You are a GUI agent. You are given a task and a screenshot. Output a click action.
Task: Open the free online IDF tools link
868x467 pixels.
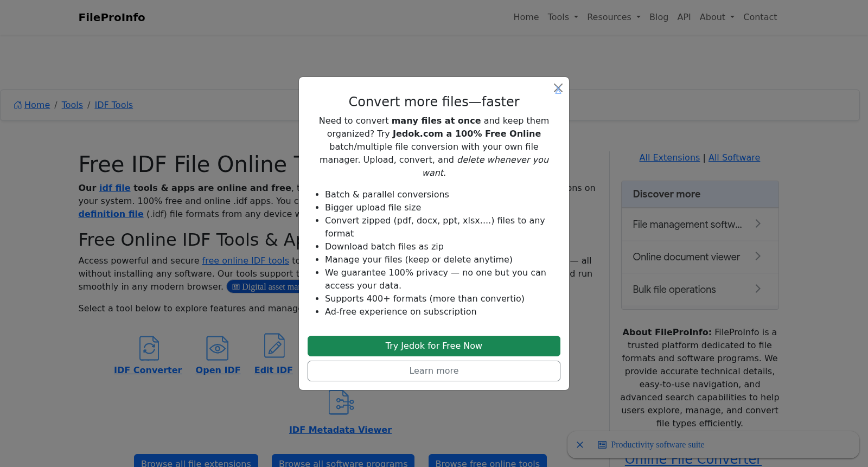tap(246, 261)
